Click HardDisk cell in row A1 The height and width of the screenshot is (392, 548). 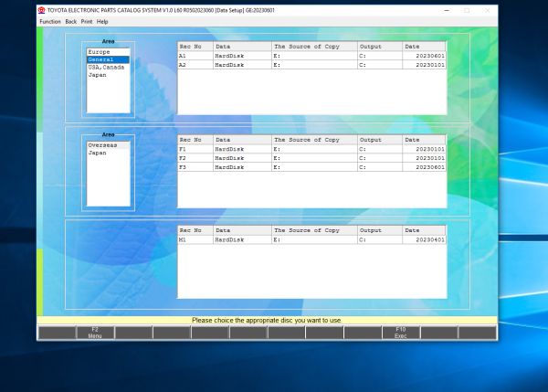(242, 56)
